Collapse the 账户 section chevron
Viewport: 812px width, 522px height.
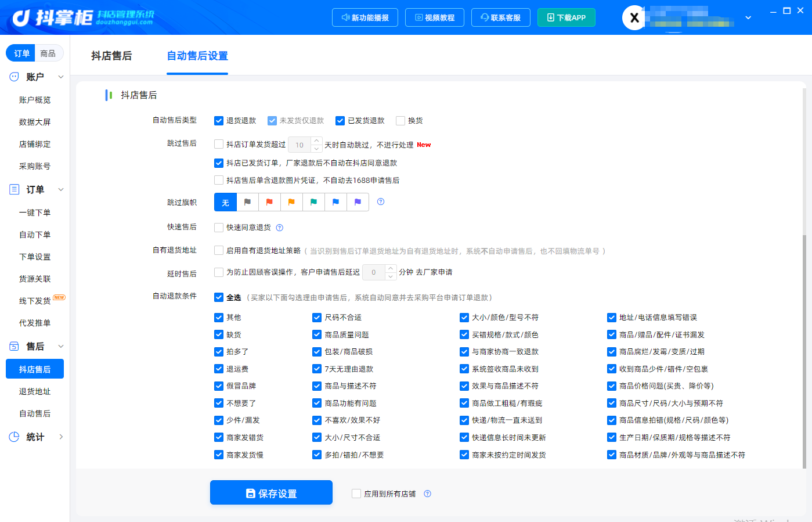(61, 77)
